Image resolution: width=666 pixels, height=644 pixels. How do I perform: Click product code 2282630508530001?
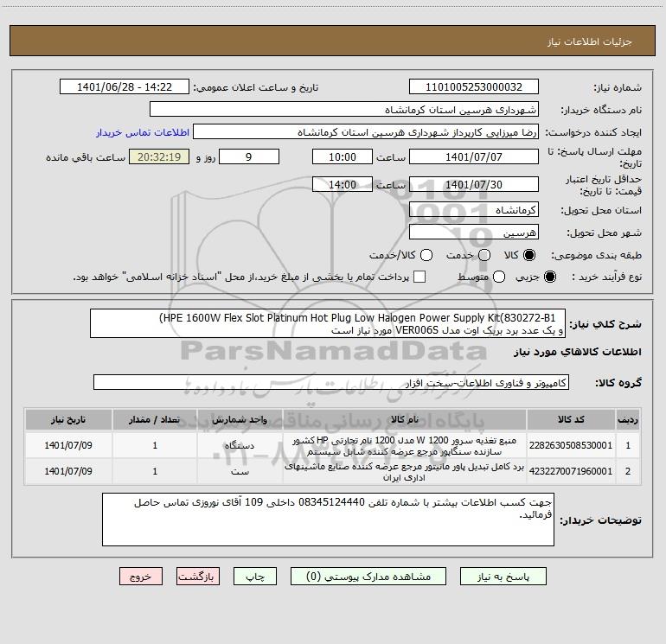click(571, 445)
